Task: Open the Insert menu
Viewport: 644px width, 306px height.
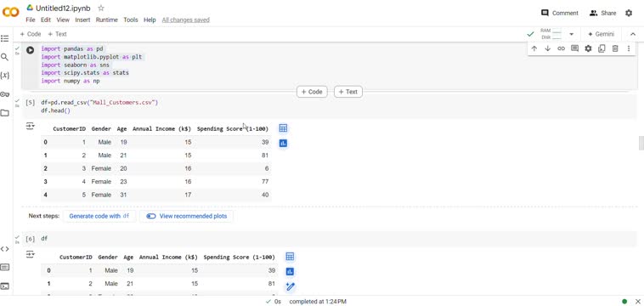Action: 82,20
